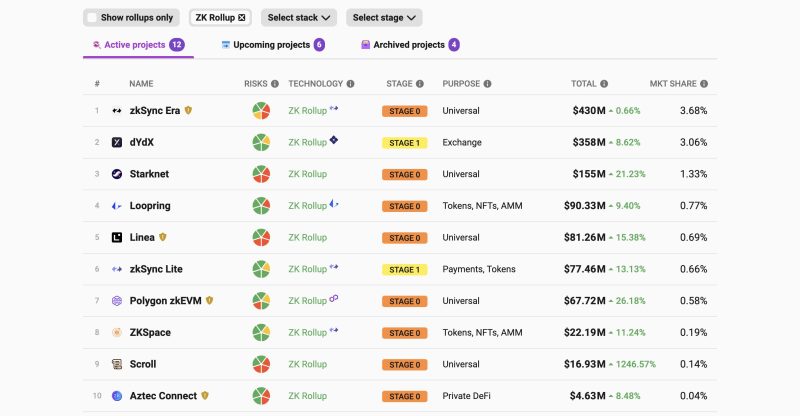Enable the Show rollups only checkbox
This screenshot has height=416, width=800.
[x=92, y=17]
